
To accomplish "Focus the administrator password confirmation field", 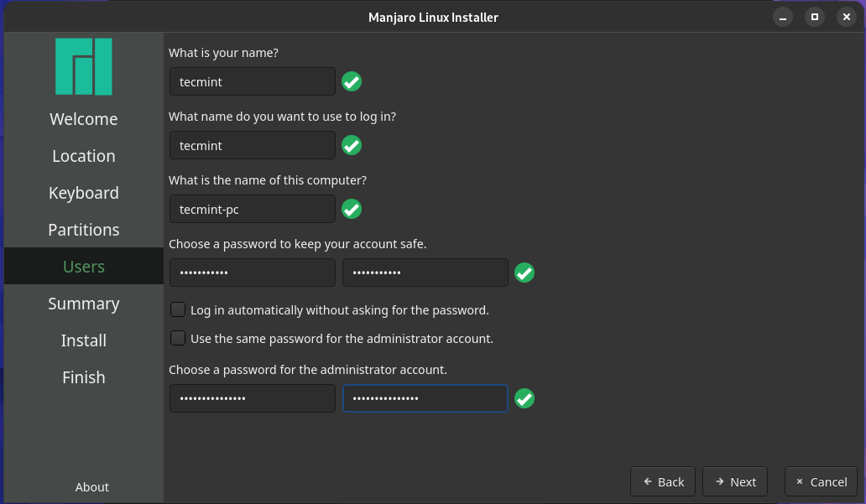I will 425,398.
